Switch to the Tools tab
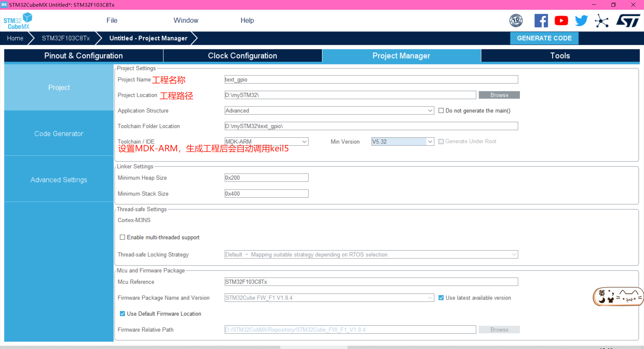644x349 pixels. (560, 56)
